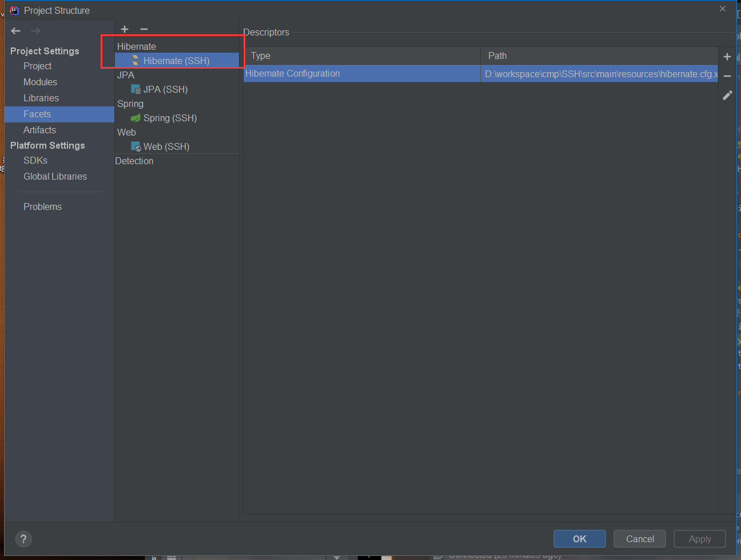Image resolution: width=741 pixels, height=560 pixels.
Task: Click the JPA (SSH) facet icon
Action: click(136, 89)
